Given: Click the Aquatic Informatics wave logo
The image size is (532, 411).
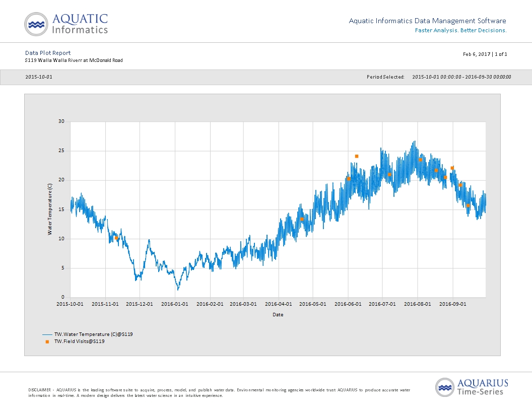Looking at the screenshot, I should 36,24.
